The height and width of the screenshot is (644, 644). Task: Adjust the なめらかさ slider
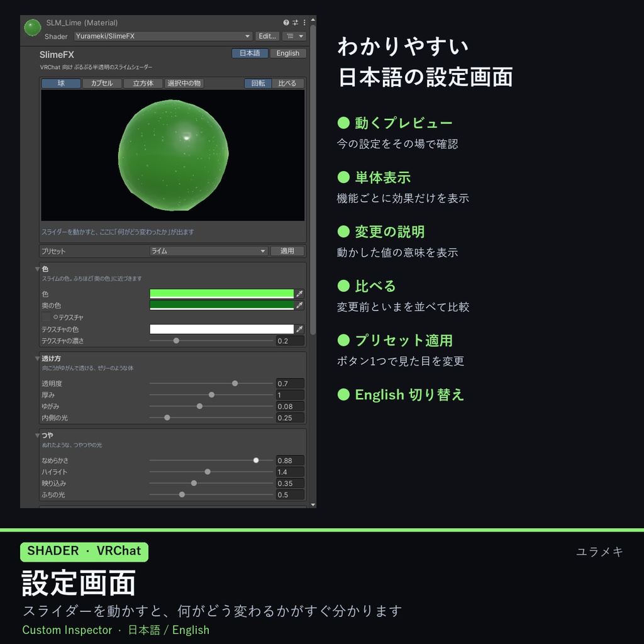click(211, 460)
